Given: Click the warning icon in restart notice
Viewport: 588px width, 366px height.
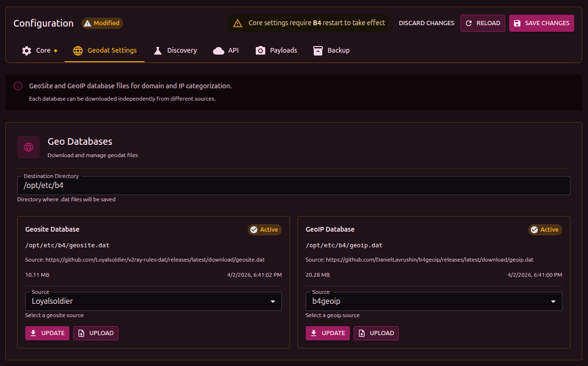Looking at the screenshot, I should [238, 23].
